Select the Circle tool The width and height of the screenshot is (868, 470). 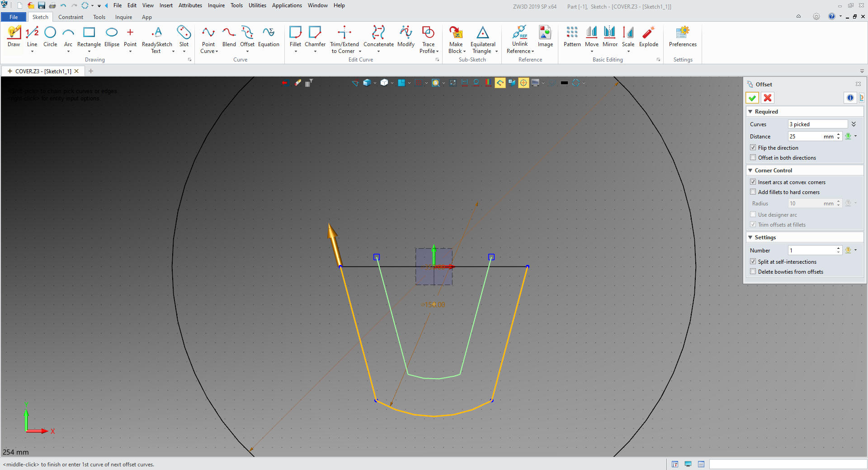(x=50, y=37)
